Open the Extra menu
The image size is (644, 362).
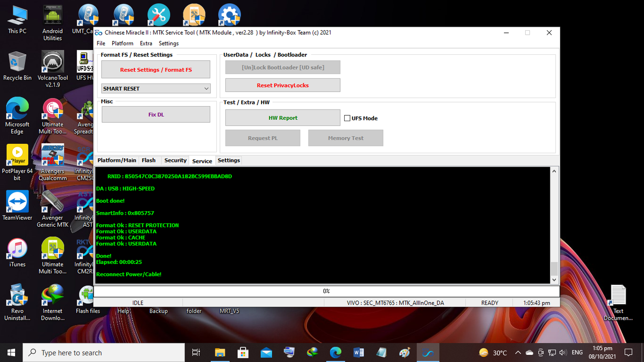point(146,43)
